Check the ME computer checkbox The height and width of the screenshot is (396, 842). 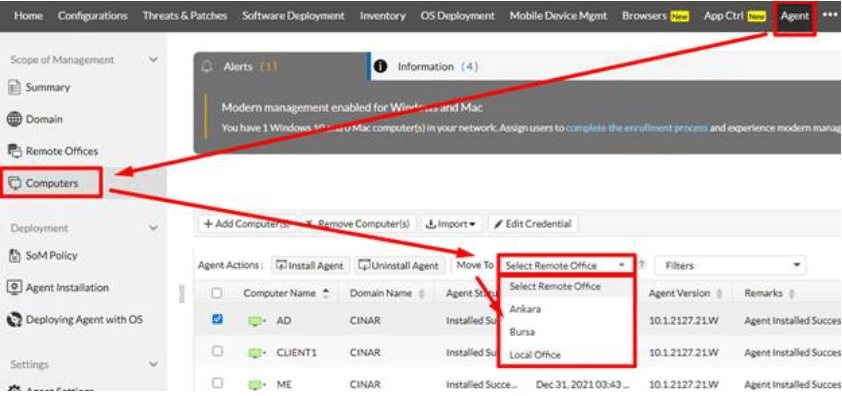click(x=217, y=383)
